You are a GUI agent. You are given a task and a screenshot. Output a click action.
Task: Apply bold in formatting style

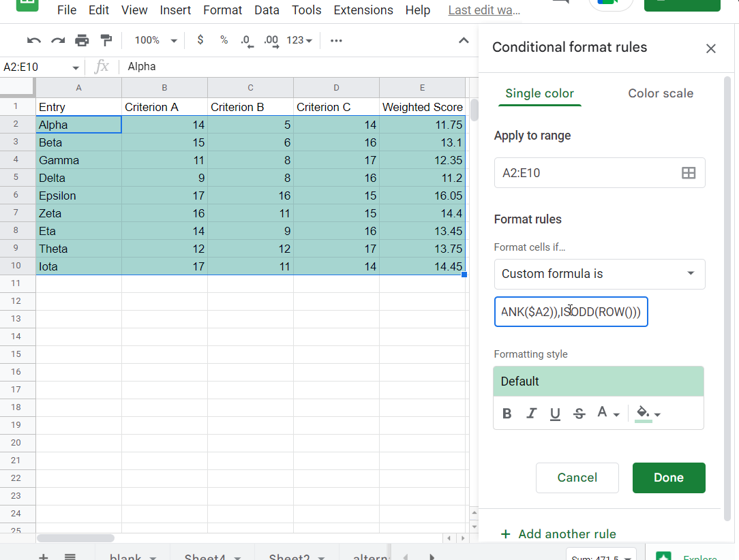coord(507,414)
